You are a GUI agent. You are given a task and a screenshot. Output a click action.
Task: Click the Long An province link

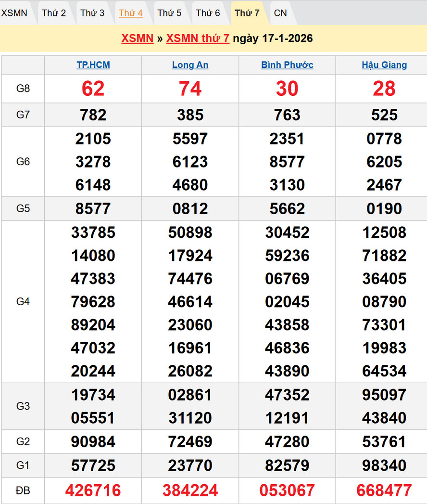click(190, 65)
